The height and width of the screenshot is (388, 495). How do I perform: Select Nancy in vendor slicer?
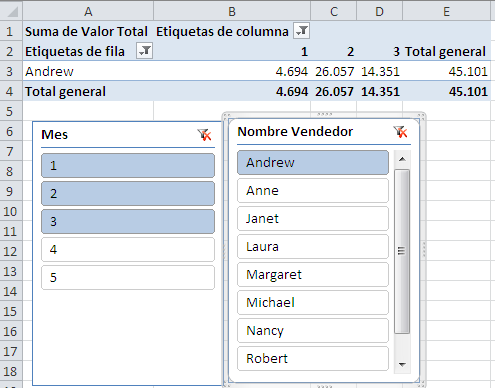pos(313,330)
